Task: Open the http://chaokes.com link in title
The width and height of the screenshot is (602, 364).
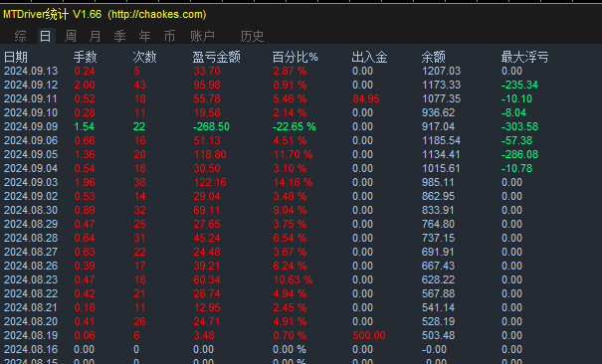Action: click(157, 15)
